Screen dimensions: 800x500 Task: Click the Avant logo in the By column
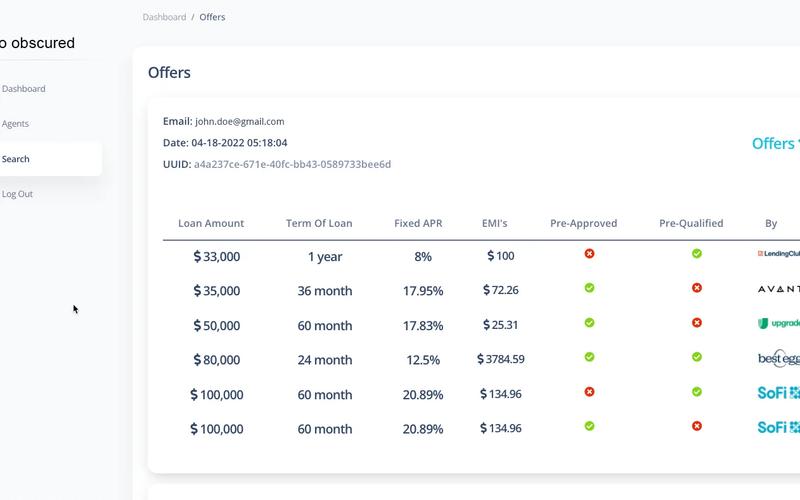click(779, 289)
